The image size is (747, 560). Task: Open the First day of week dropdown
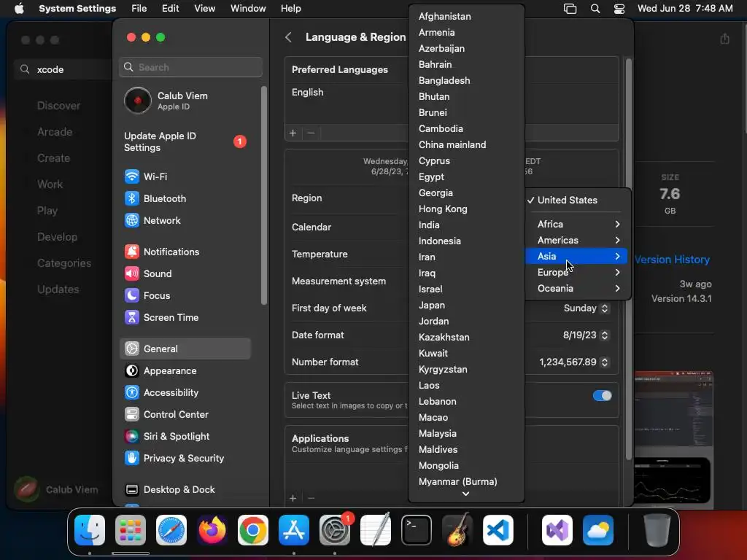click(586, 308)
